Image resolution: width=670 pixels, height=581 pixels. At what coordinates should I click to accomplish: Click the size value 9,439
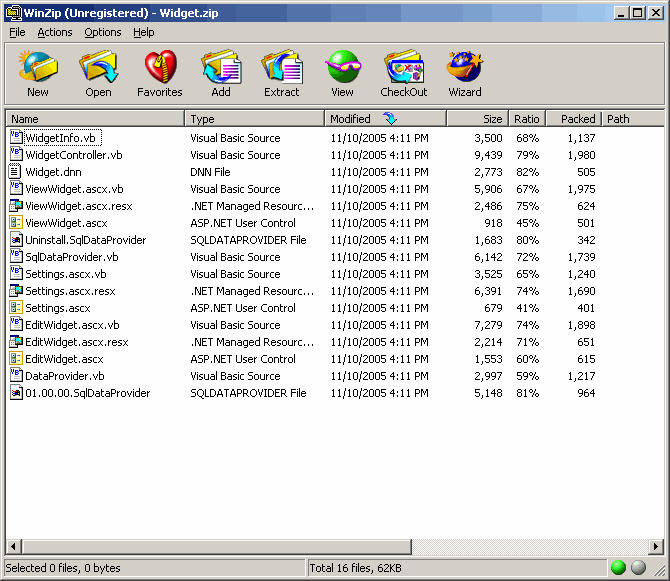(488, 155)
